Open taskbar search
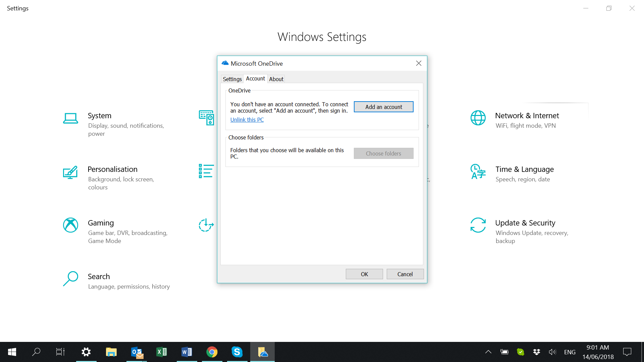 point(36,352)
